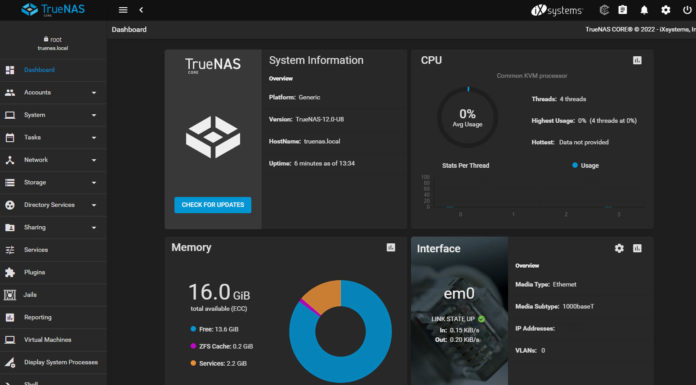Image resolution: width=696 pixels, height=385 pixels.
Task: Click the Storage list icon
Action: tap(10, 183)
